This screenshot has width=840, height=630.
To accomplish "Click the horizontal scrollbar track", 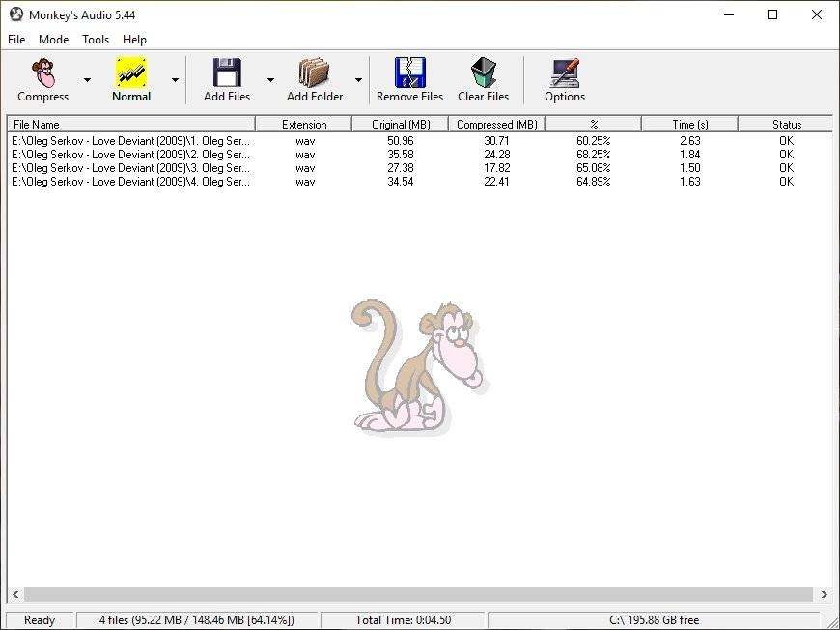I will [x=418, y=594].
